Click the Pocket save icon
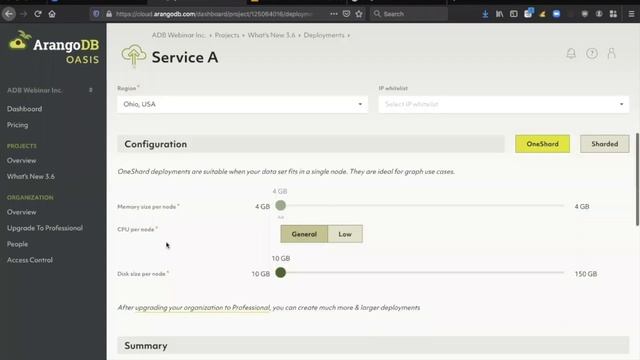The image size is (640, 360). [347, 14]
